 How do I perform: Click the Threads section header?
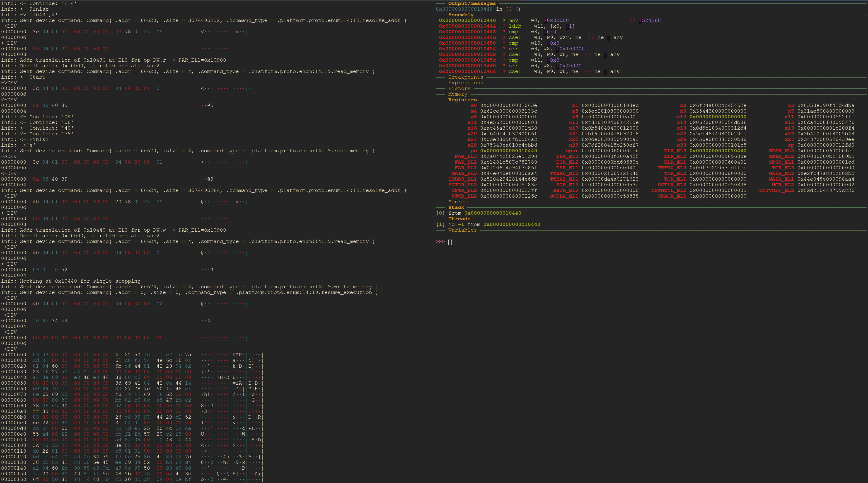click(459, 219)
